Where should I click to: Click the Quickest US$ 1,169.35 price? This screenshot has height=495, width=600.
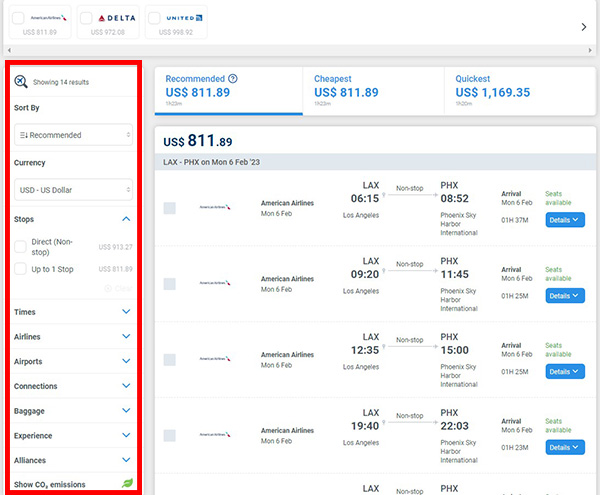click(x=492, y=92)
